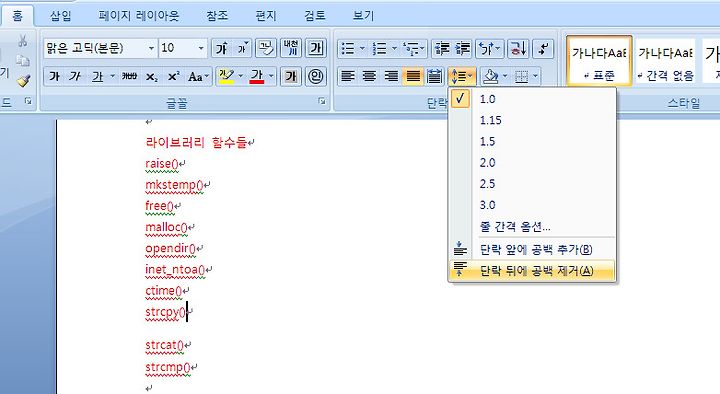Click the borders icon

point(522,76)
